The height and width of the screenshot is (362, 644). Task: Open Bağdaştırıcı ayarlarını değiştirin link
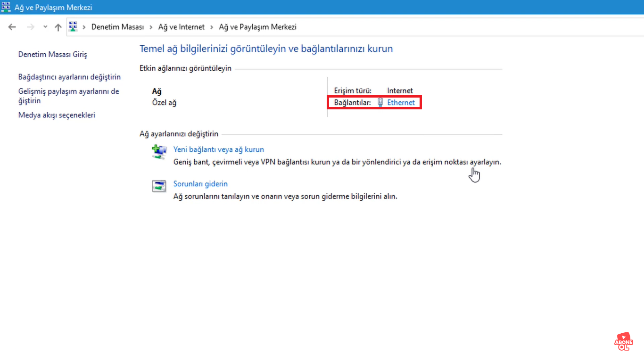[70, 77]
